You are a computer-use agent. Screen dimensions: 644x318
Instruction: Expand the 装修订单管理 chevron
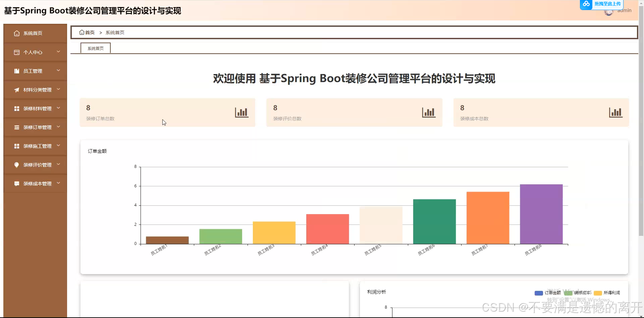58,127
